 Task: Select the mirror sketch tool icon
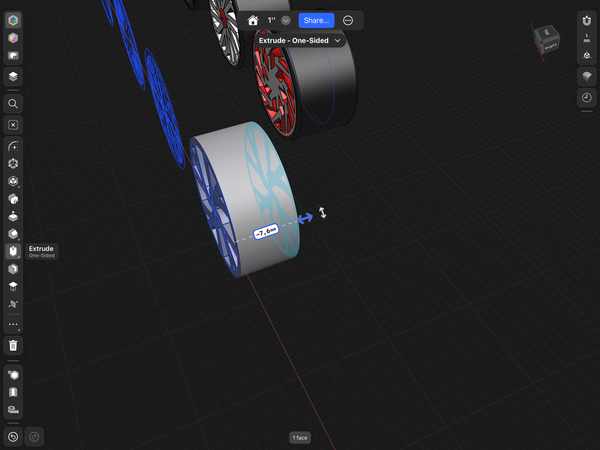tap(13, 304)
